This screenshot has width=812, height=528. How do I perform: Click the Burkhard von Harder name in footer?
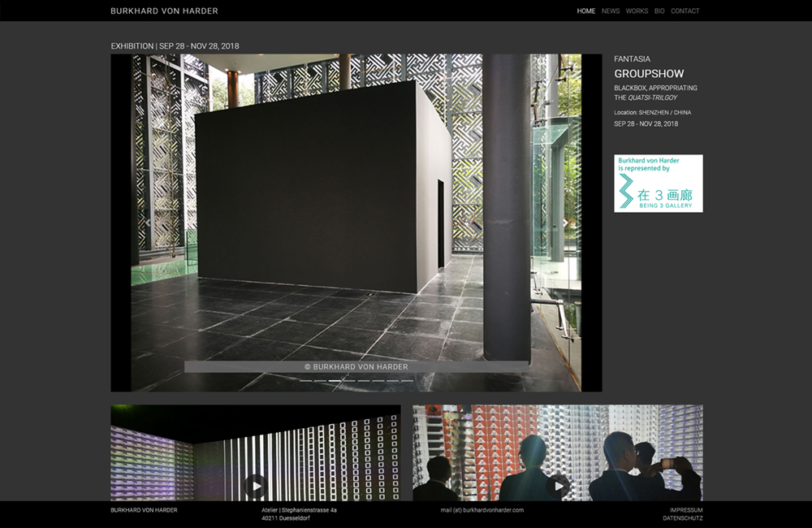[x=144, y=510]
